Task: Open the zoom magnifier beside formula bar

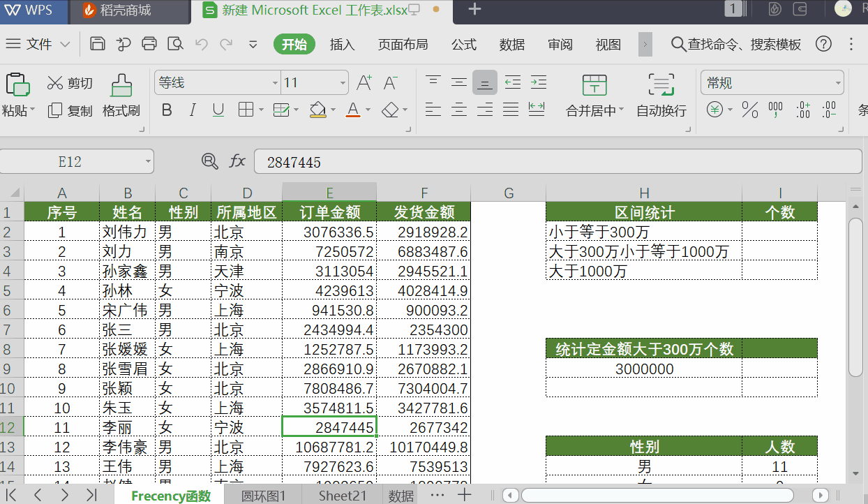Action: (209, 161)
